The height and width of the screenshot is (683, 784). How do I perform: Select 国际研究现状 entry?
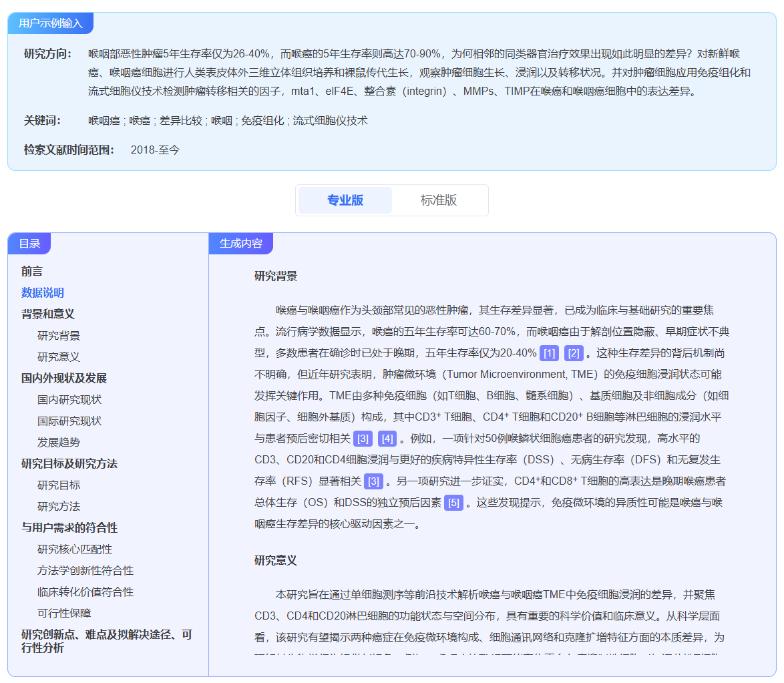tap(69, 421)
